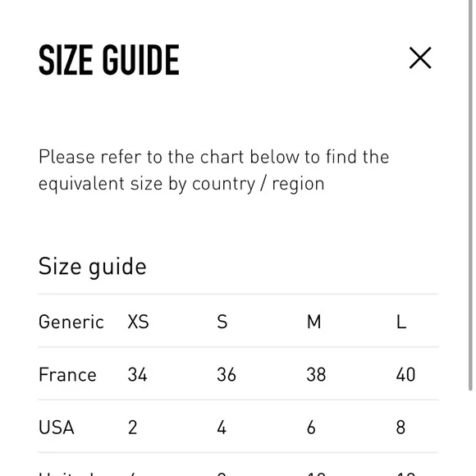Viewport: 476px width, 476px height.
Task: Select France size 40 cell
Action: (405, 374)
